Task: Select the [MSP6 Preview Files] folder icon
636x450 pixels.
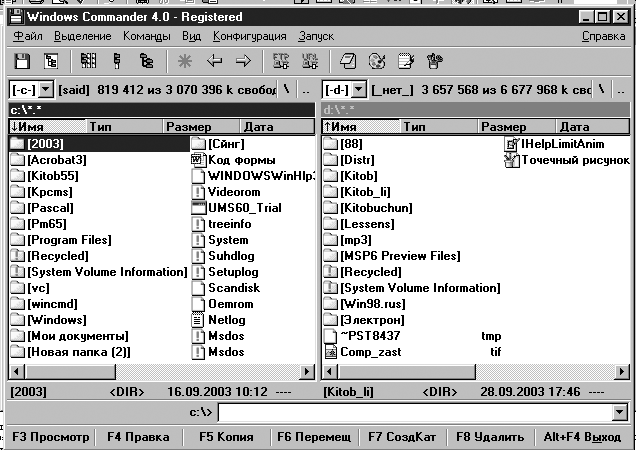Action: point(331,256)
